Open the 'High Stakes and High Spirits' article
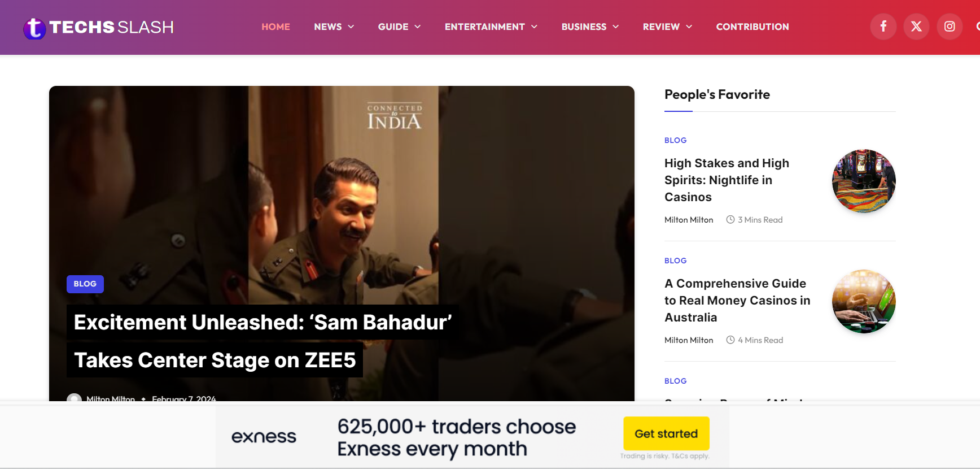The image size is (980, 469). [727, 180]
